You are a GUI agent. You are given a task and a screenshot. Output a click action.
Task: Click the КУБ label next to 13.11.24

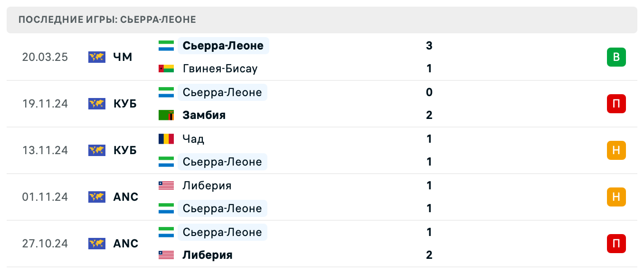(126, 150)
